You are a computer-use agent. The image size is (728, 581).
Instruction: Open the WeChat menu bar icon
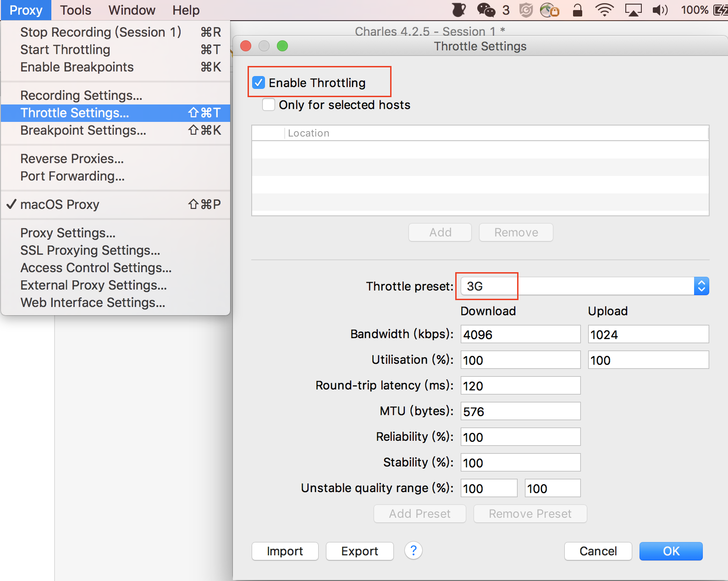tap(486, 10)
